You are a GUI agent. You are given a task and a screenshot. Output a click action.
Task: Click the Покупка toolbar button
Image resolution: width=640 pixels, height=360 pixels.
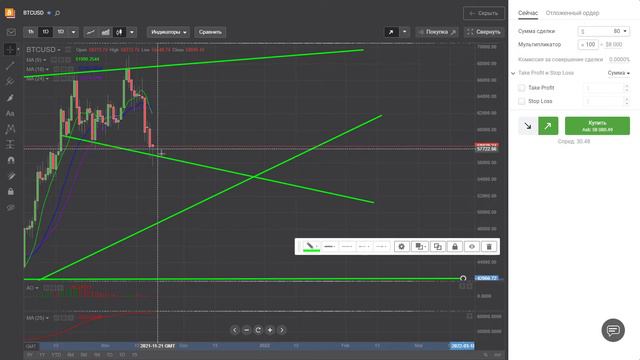point(437,32)
